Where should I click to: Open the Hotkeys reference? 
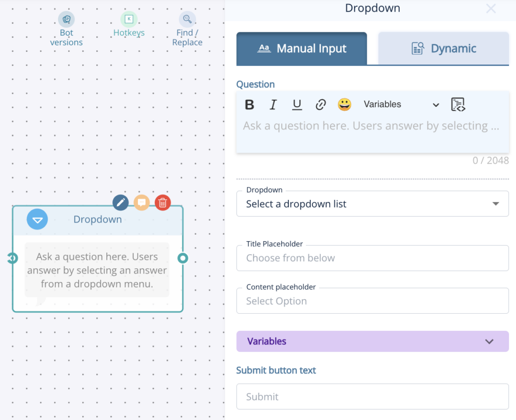point(129,23)
